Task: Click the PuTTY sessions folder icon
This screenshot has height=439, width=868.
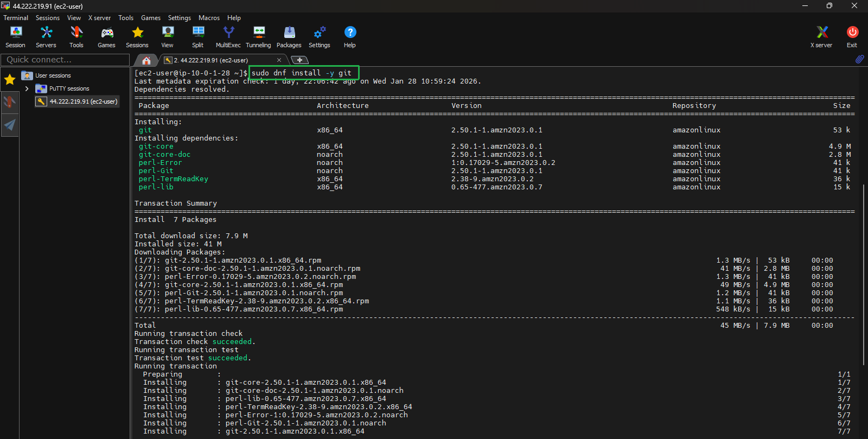Action: point(41,88)
